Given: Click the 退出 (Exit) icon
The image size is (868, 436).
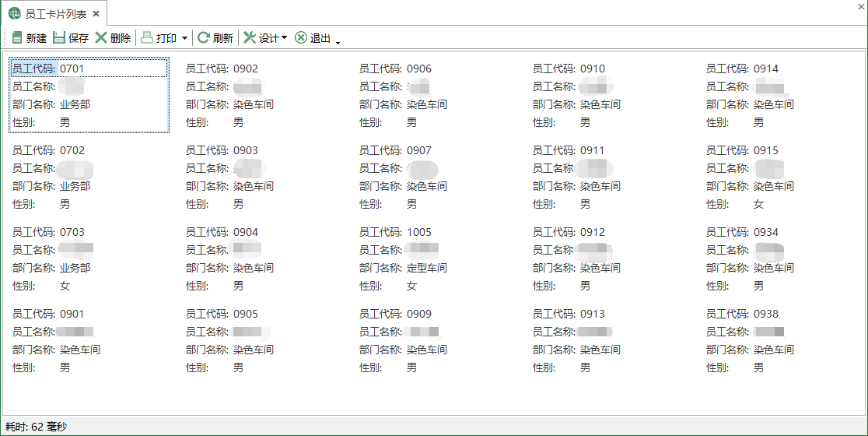Looking at the screenshot, I should (x=300, y=37).
